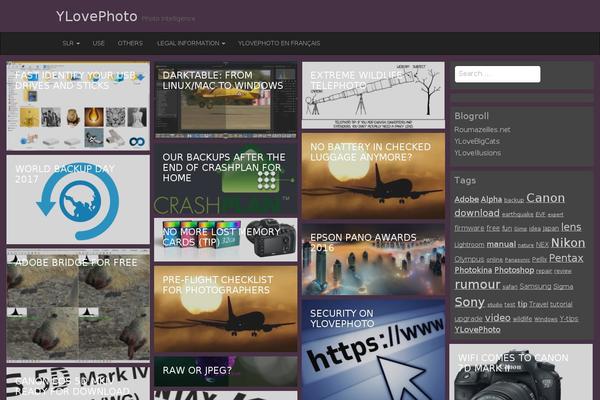600x400 pixels.
Task: Open Epson Pano Awards 2016 post
Action: [x=373, y=260]
